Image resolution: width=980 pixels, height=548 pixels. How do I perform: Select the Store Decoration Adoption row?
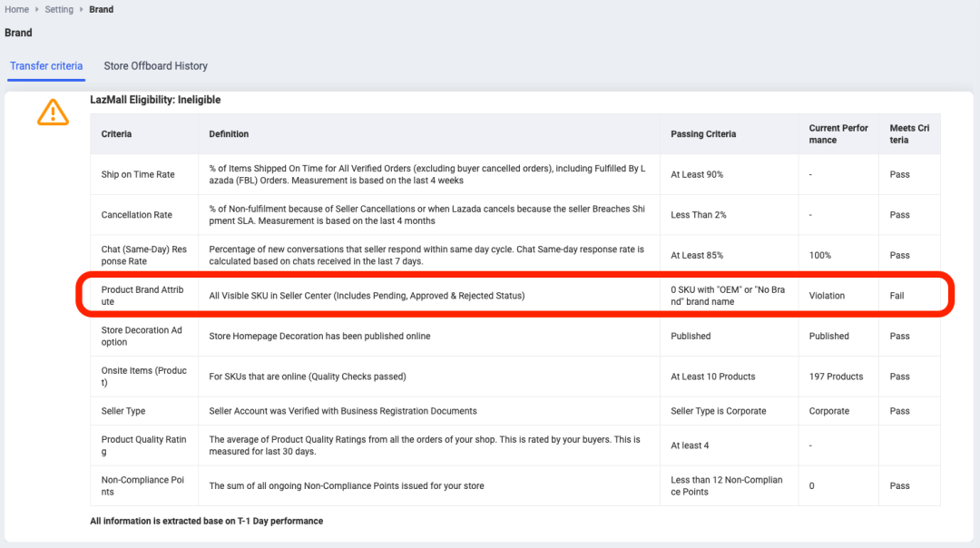click(142, 336)
